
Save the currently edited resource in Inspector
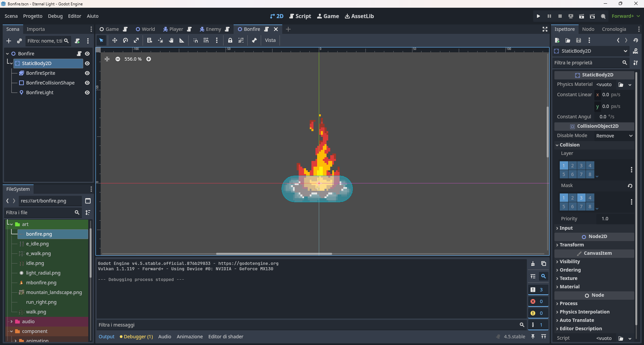pyautogui.click(x=579, y=40)
